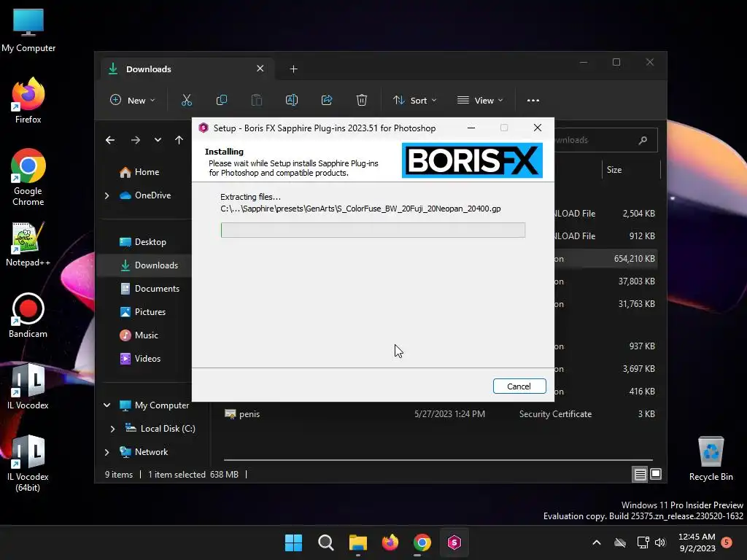Select My Computer in navigation pane
Screen dimensions: 747x560
coord(155,405)
